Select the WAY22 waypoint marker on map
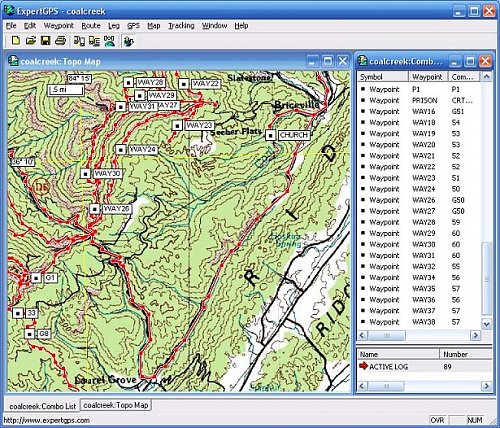The width and height of the screenshot is (500, 428). (x=184, y=84)
